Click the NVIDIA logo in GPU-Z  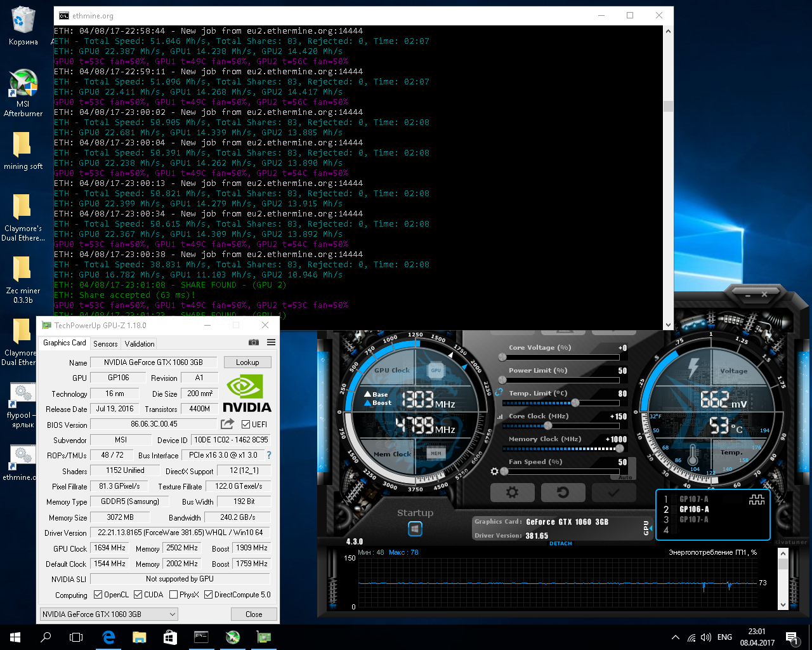247,394
